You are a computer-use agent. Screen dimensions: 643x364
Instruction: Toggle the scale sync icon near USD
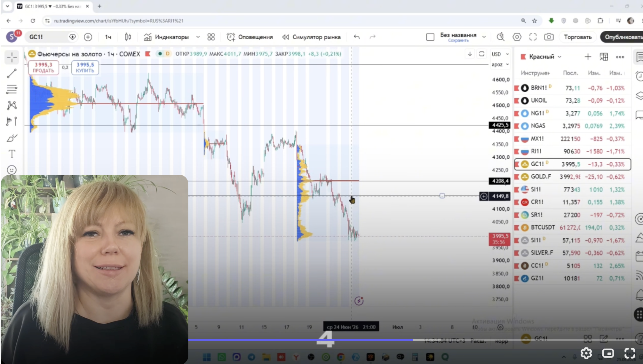tap(481, 54)
